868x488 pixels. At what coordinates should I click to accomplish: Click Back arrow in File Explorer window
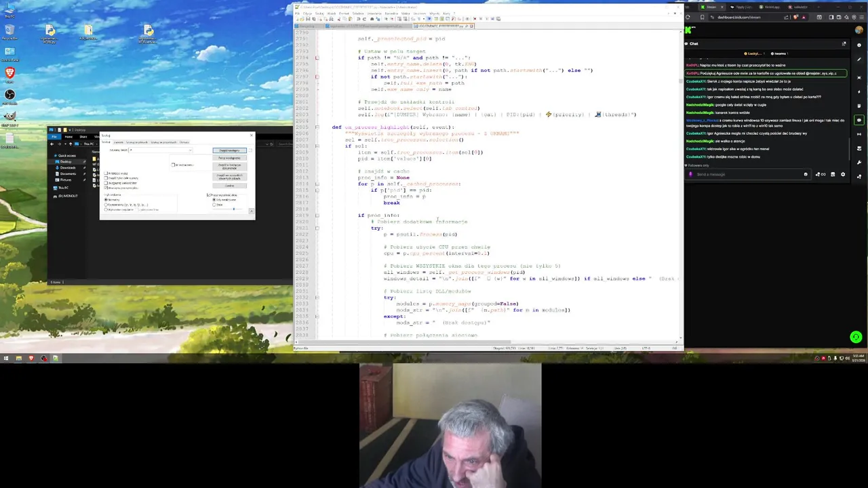(52, 144)
